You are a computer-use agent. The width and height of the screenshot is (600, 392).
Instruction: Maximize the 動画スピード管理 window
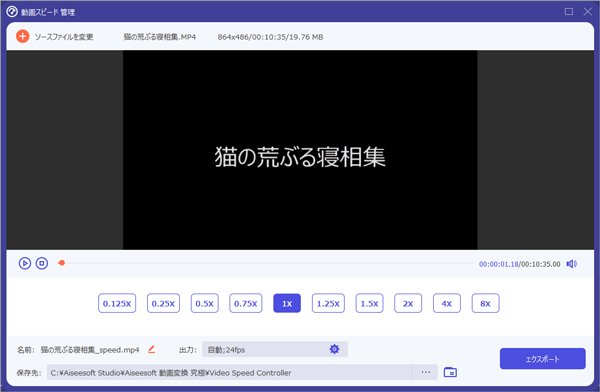569,11
